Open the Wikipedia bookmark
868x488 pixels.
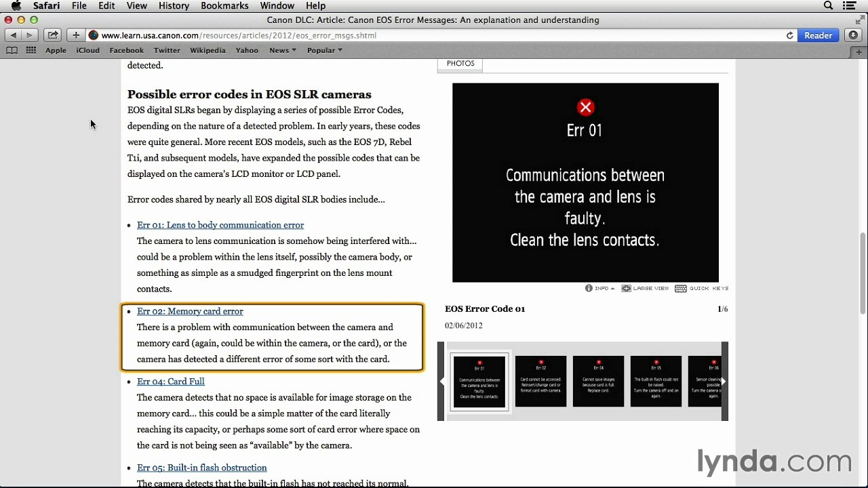(208, 50)
